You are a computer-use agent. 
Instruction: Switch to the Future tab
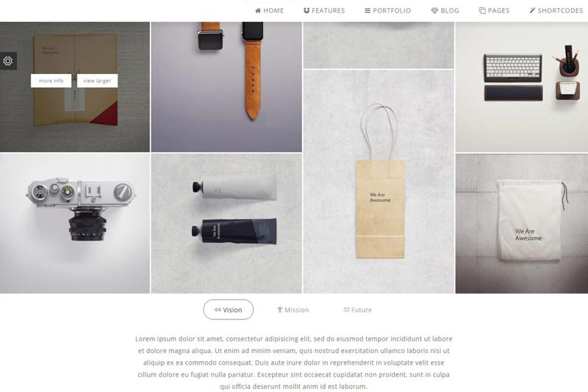pyautogui.click(x=358, y=310)
